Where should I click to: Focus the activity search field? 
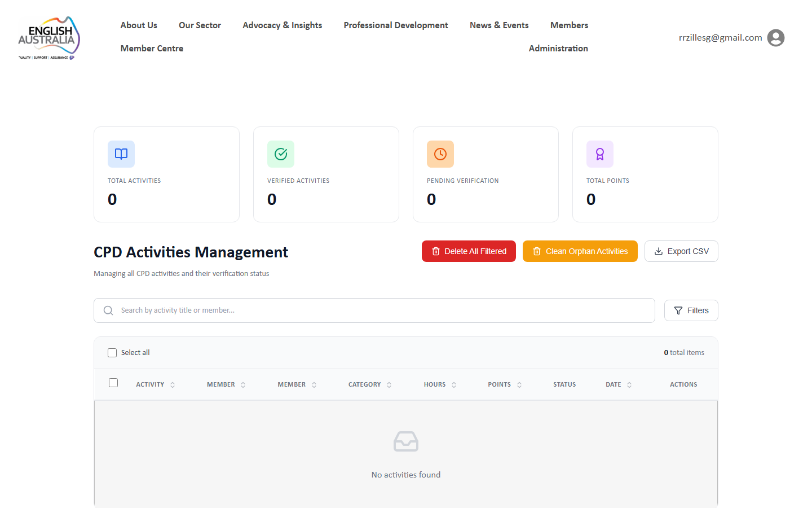[374, 310]
